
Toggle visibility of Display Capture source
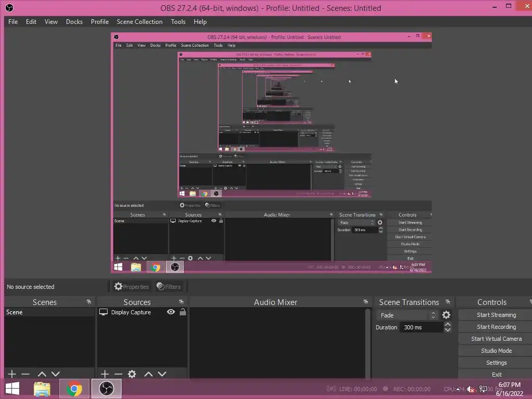[x=171, y=312]
